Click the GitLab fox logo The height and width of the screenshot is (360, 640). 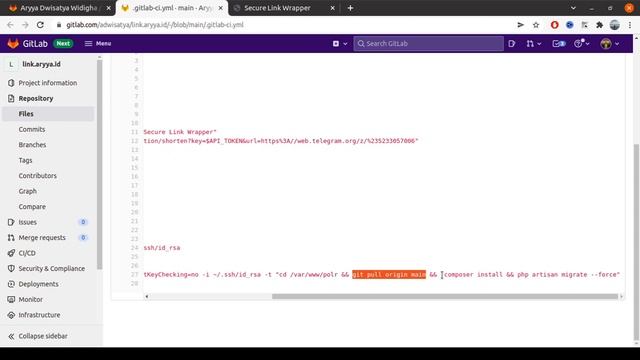coord(13,43)
